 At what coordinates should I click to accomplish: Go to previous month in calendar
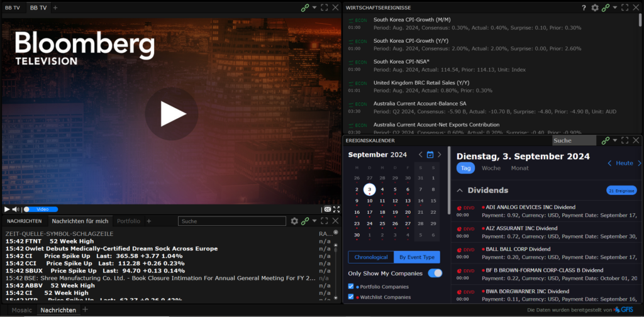tap(421, 155)
